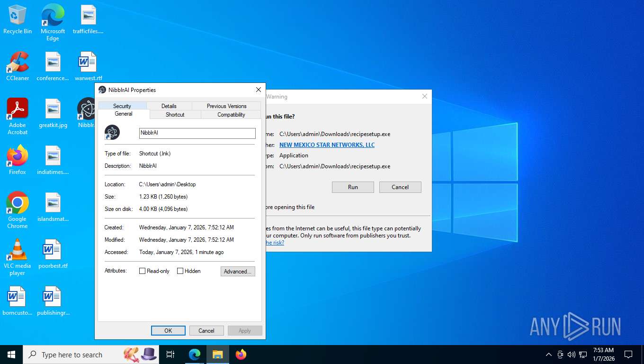Open Adobe Acrobat desktop shortcut
Screen dimensions: 644x364
[18, 117]
